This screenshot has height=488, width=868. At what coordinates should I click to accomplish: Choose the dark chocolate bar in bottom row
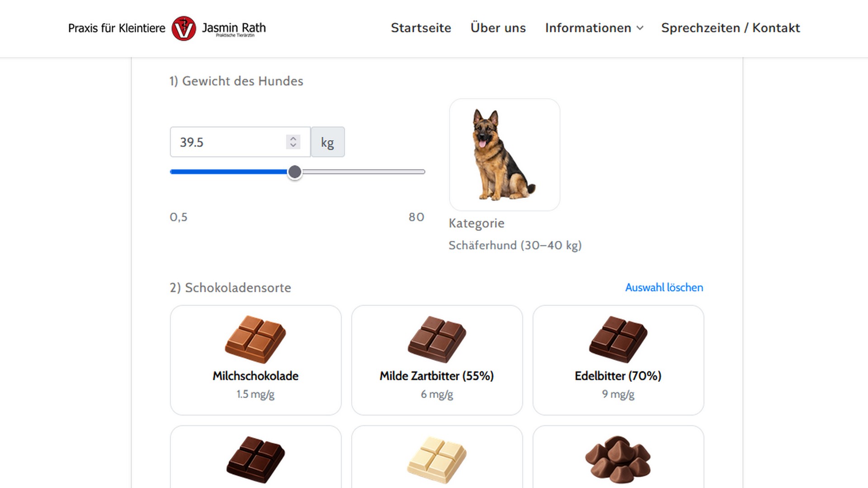(255, 459)
